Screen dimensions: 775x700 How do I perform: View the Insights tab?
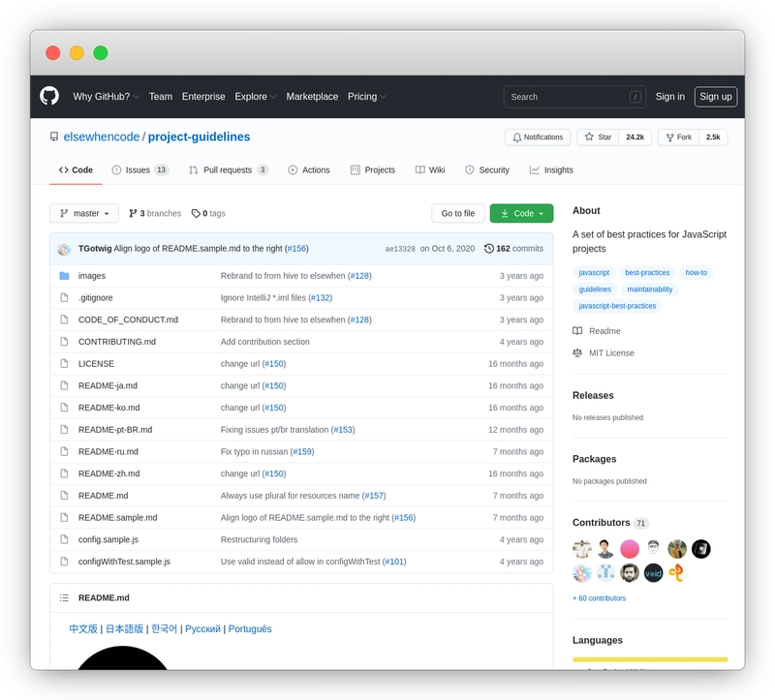(551, 170)
